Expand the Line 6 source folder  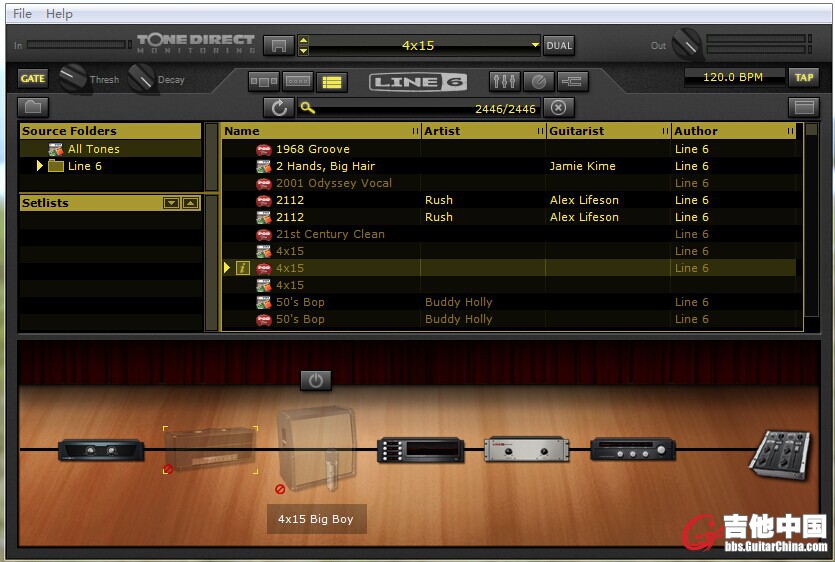[40, 166]
